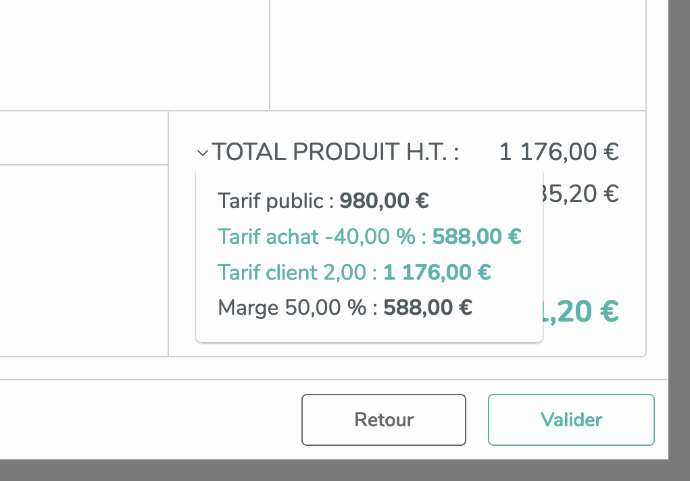
Task: Click the blank footer area left of Retour
Action: click(x=150, y=420)
